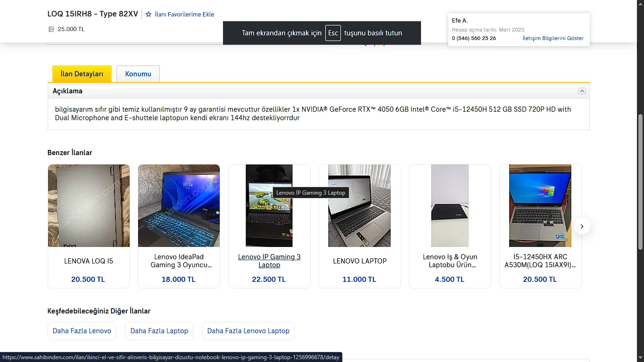
Task: Click LENOVA LOQ I5 title
Action: (x=89, y=261)
